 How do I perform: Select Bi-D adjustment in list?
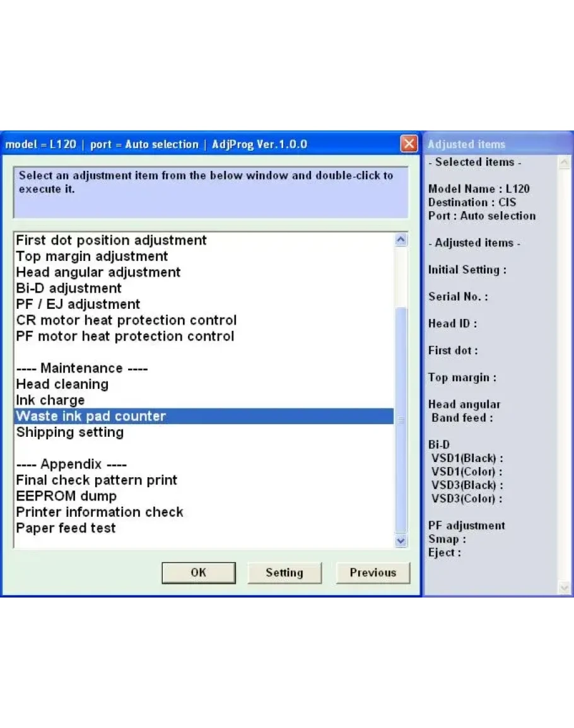pos(68,288)
